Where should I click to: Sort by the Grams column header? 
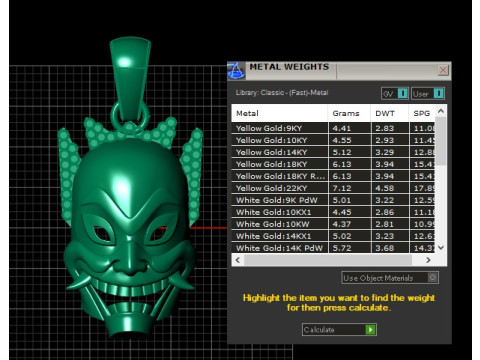(x=349, y=113)
